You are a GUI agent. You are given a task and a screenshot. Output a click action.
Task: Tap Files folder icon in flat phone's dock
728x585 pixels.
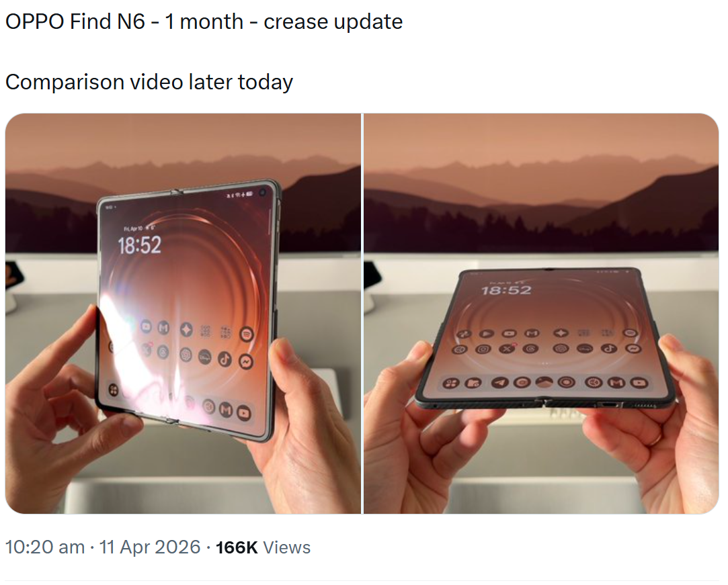pyautogui.click(x=474, y=383)
